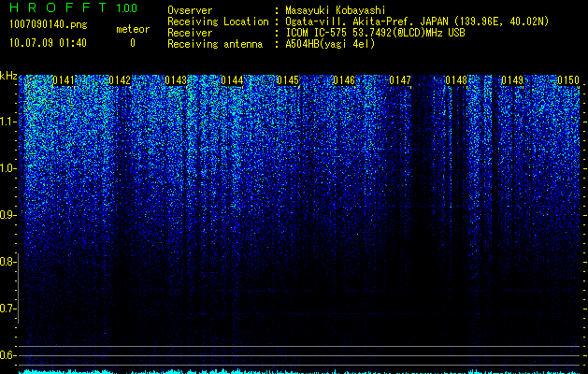The height and width of the screenshot is (374, 588).
Task: Click the 0143 time marker
Action: (176, 80)
